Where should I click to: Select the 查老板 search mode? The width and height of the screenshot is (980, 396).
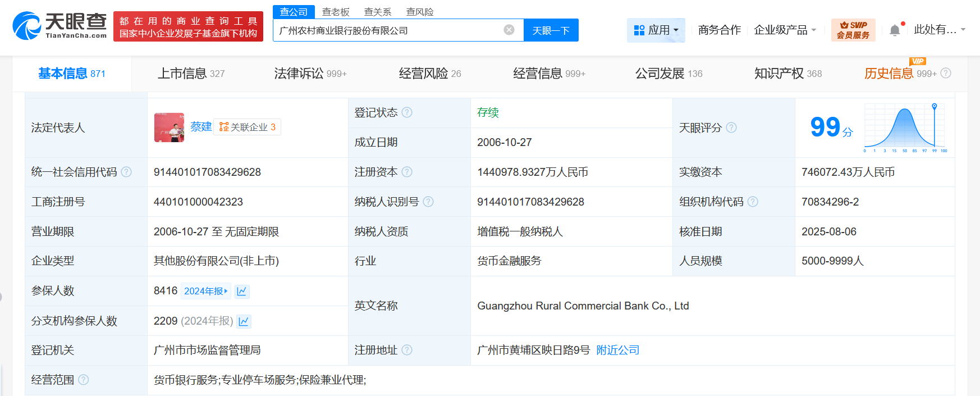336,12
